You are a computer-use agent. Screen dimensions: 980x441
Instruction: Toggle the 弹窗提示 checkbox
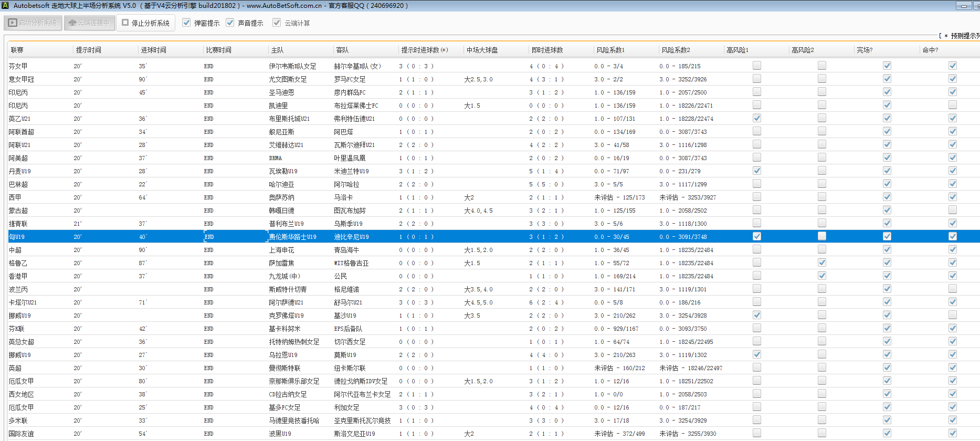click(186, 23)
